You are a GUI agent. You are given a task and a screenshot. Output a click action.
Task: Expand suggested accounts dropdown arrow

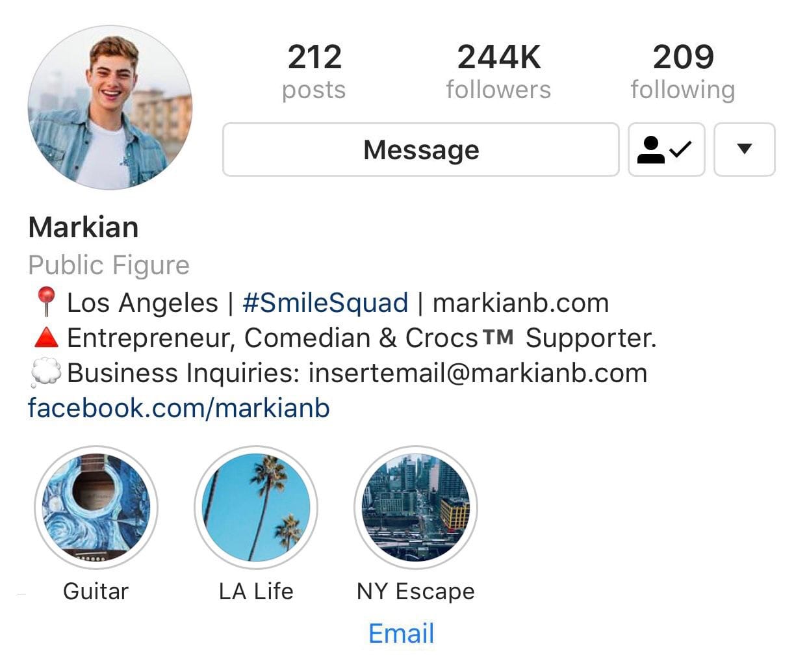[x=745, y=149]
